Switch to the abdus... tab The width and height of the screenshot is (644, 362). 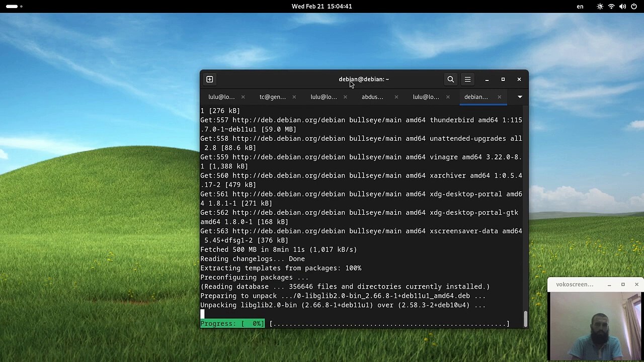372,97
